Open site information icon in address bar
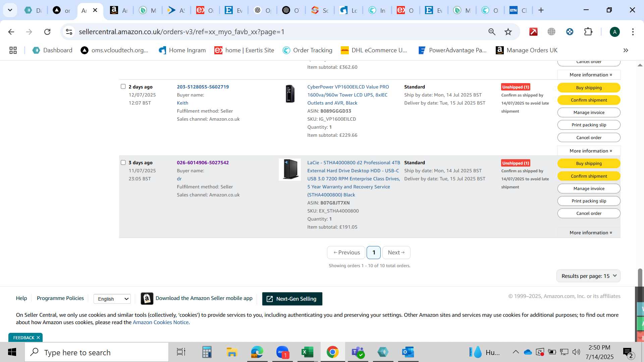The height and width of the screenshot is (362, 644). [x=69, y=32]
